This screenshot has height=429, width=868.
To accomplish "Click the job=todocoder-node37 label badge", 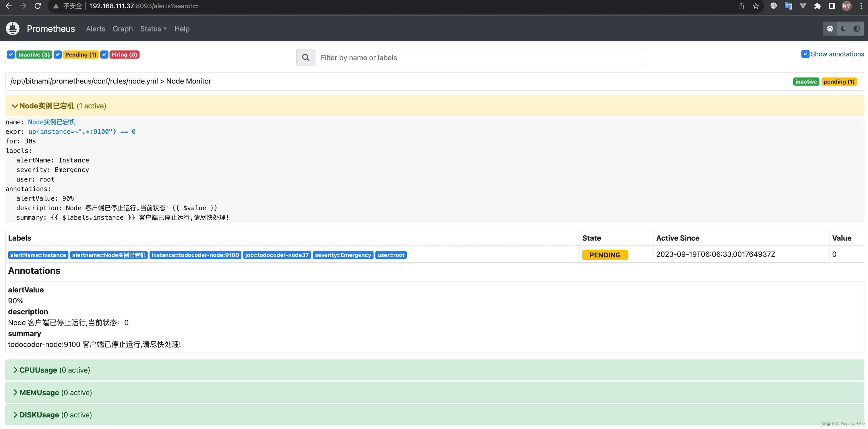I will (277, 255).
